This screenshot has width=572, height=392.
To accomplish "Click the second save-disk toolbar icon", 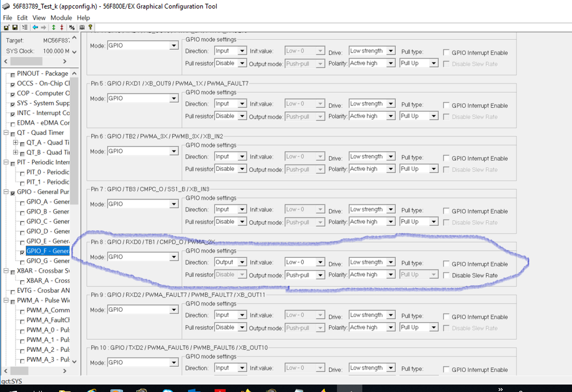I will [x=15, y=28].
